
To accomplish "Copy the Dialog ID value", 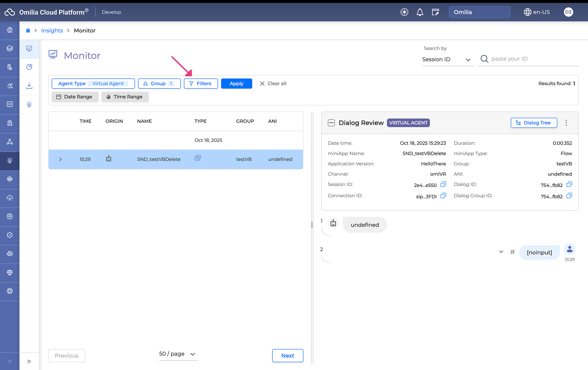I will 569,185.
